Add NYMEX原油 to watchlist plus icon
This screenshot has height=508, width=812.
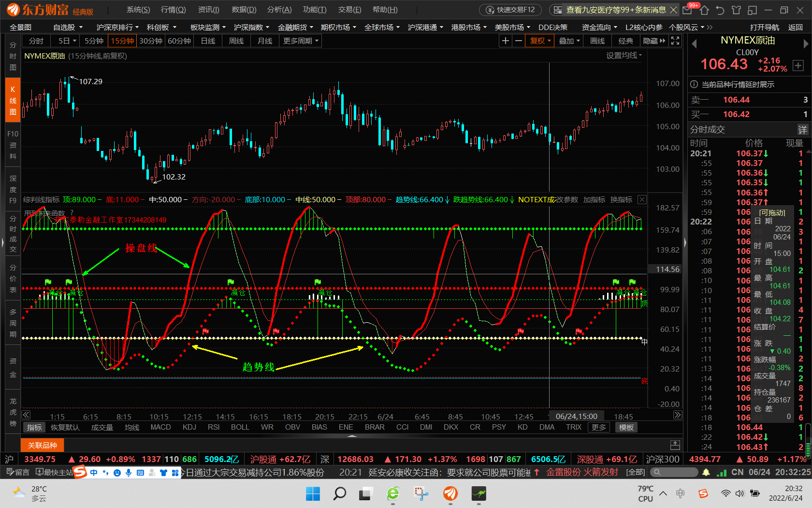point(798,65)
